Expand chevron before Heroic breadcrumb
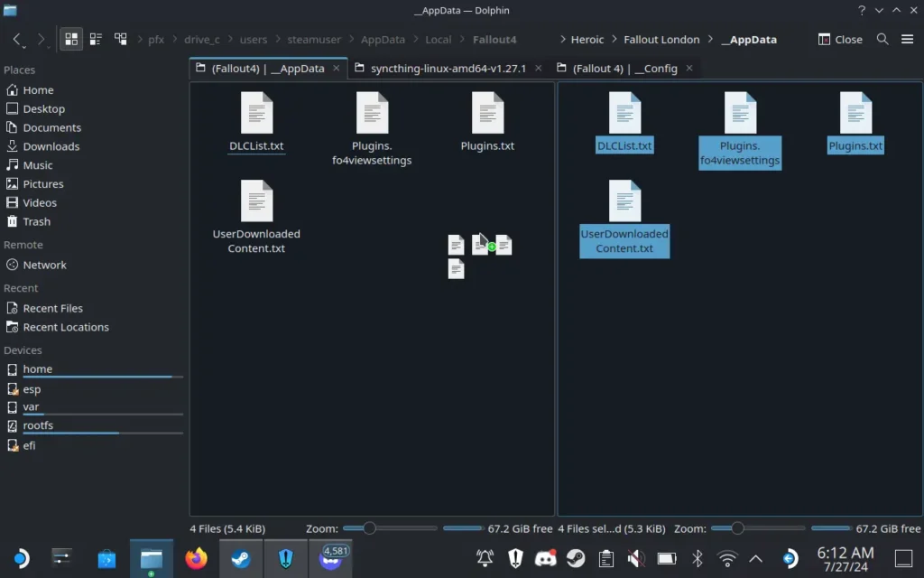This screenshot has height=578, width=924. [563, 40]
